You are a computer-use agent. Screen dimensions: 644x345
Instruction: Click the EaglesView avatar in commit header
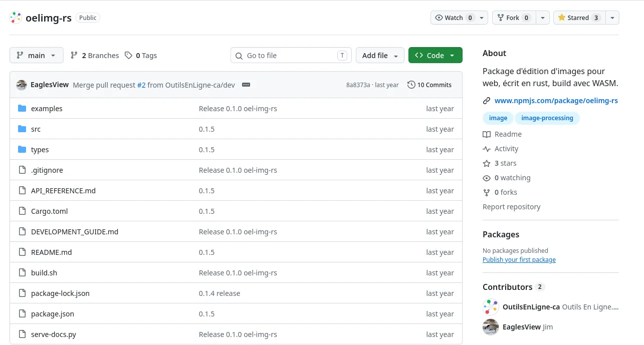(x=22, y=85)
